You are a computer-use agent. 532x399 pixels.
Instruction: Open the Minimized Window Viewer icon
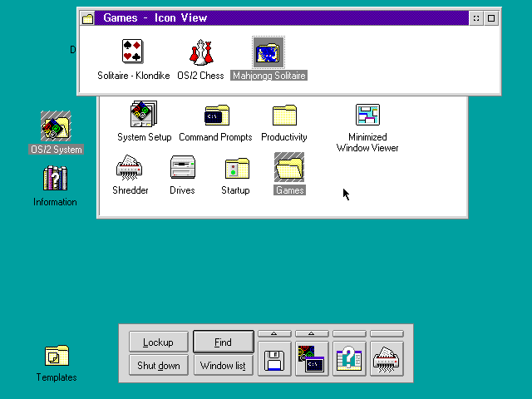[367, 115]
